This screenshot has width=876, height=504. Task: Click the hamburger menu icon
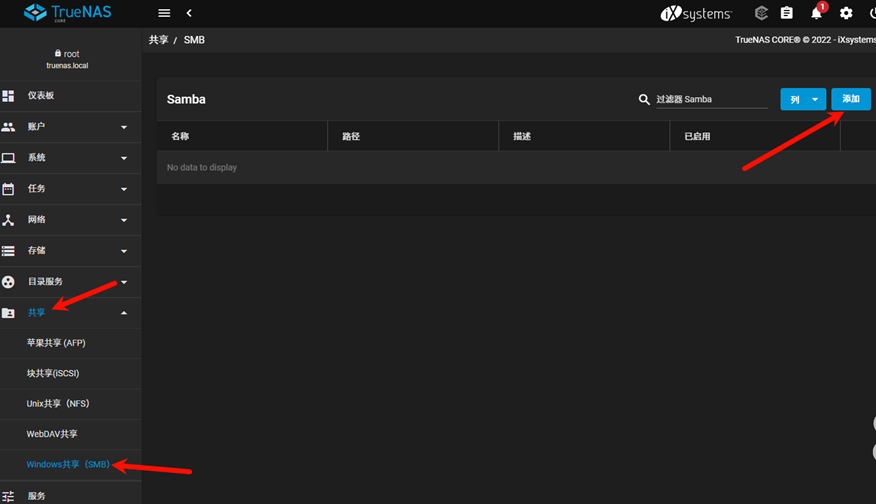point(164,13)
